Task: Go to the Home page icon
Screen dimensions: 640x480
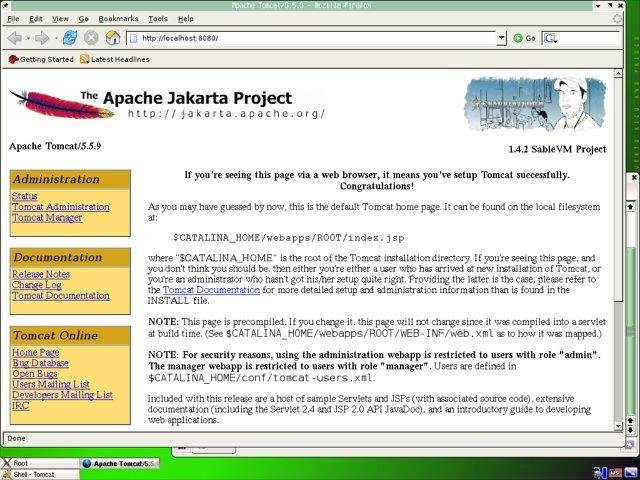Action: coord(113,38)
